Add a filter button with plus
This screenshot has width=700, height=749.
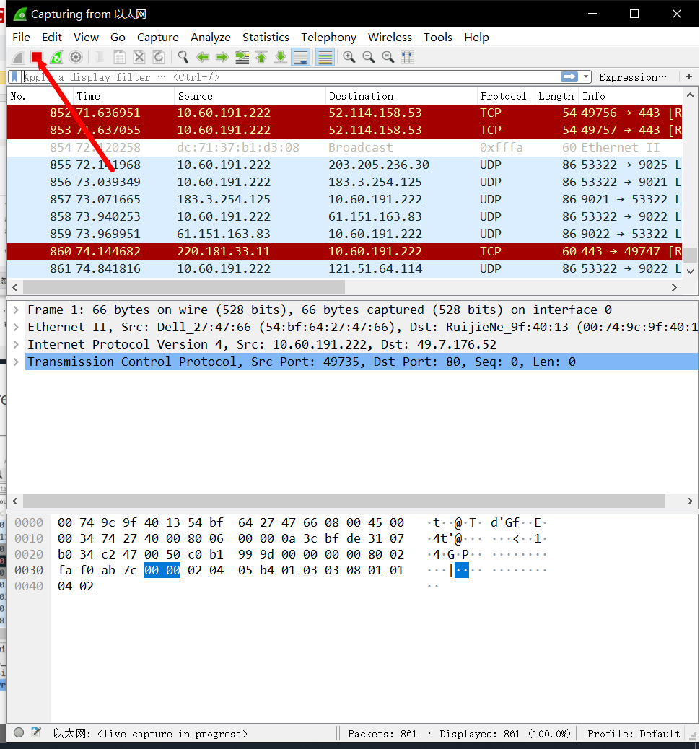689,77
